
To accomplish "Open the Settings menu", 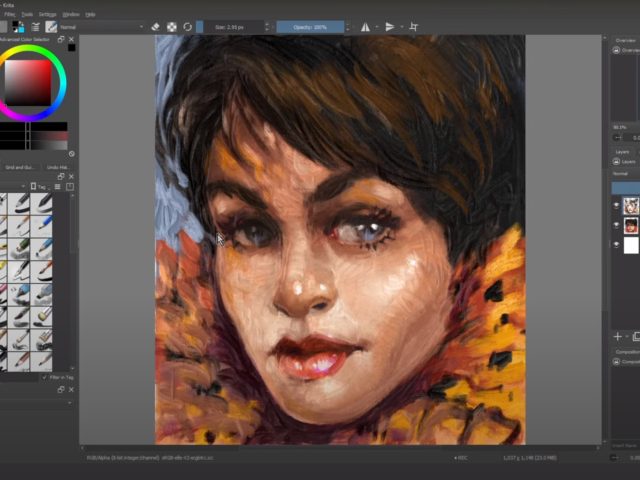I will (47, 14).
